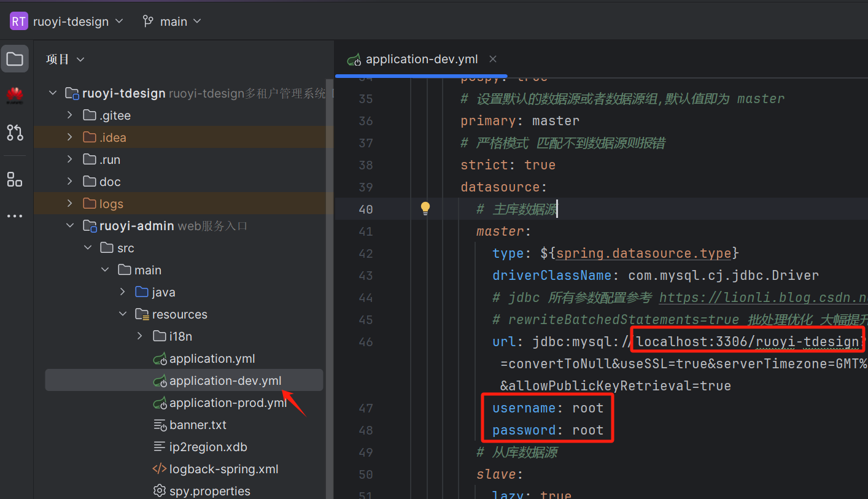
Task: Open the 项目 view dropdown
Action: click(x=65, y=60)
